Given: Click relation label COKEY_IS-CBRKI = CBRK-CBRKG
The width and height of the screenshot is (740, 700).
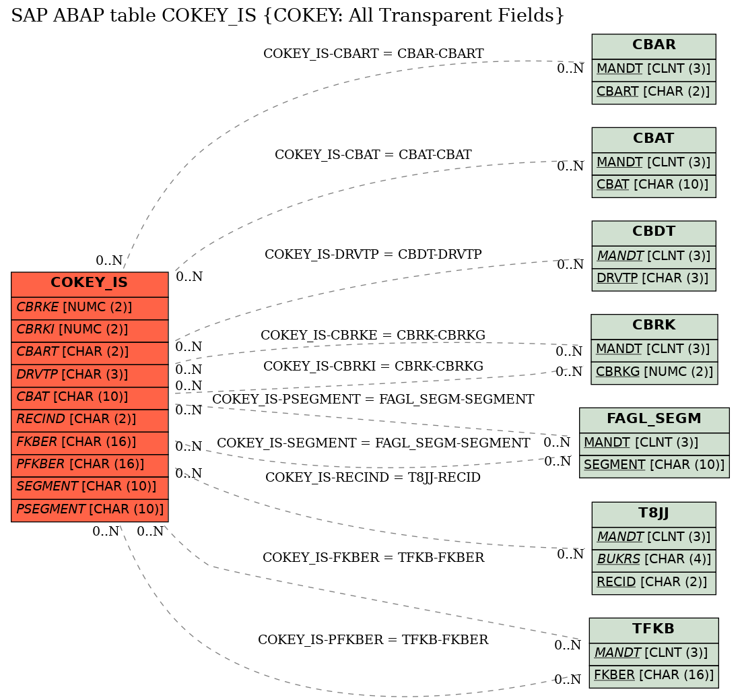Looking at the screenshot, I should pos(373,366).
